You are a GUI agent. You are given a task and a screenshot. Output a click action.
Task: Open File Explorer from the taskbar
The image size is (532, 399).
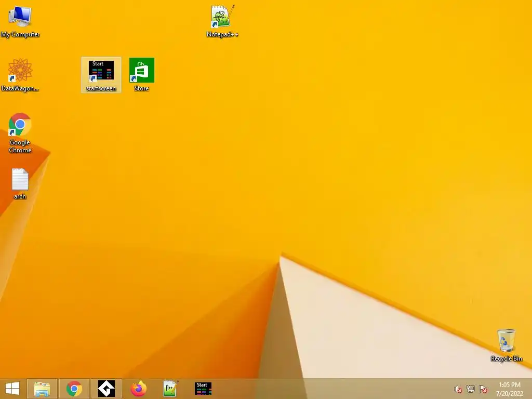42,389
